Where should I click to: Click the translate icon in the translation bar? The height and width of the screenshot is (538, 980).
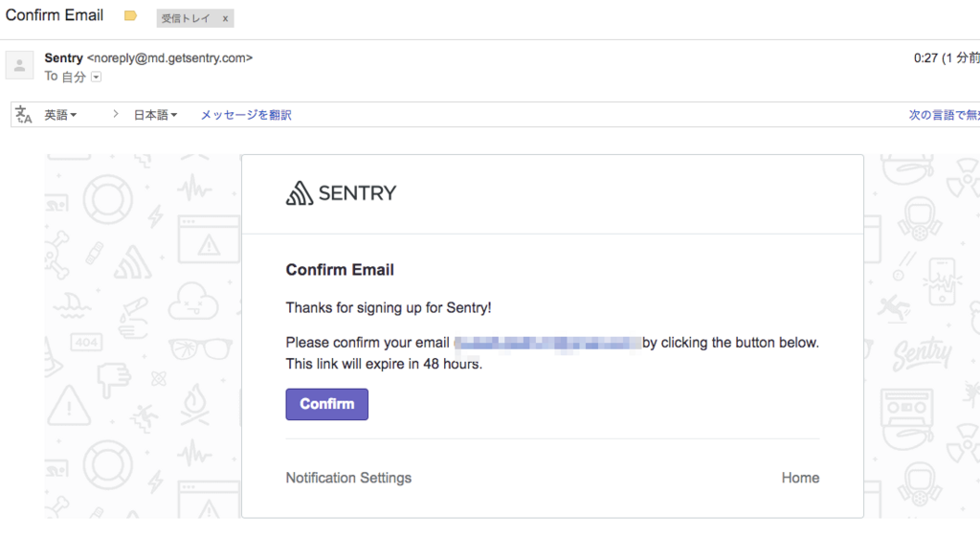23,114
